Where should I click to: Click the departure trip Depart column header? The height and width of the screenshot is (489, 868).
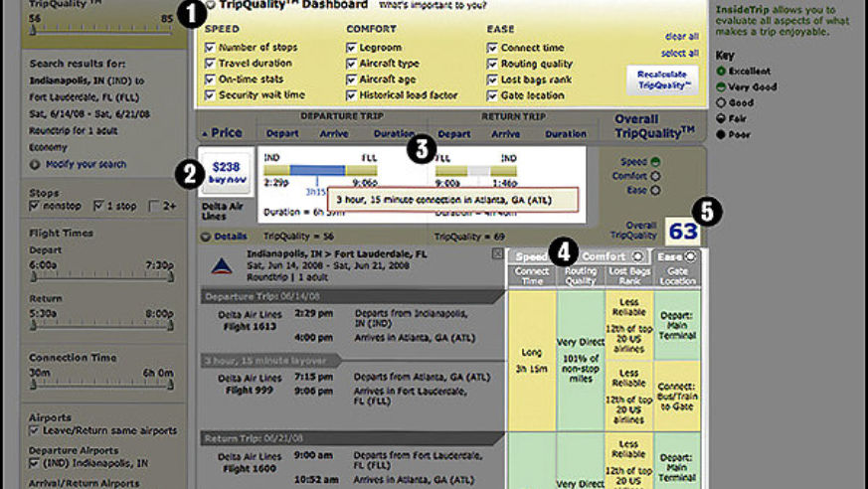point(282,134)
